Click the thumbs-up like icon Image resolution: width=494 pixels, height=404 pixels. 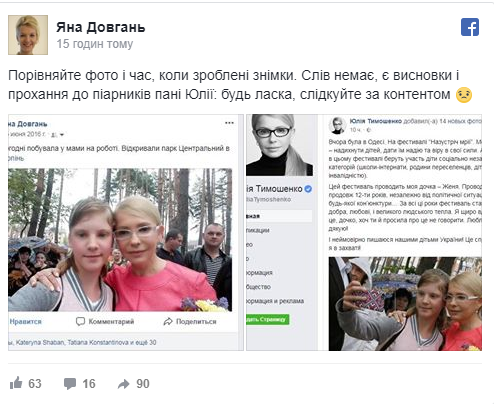[16, 383]
